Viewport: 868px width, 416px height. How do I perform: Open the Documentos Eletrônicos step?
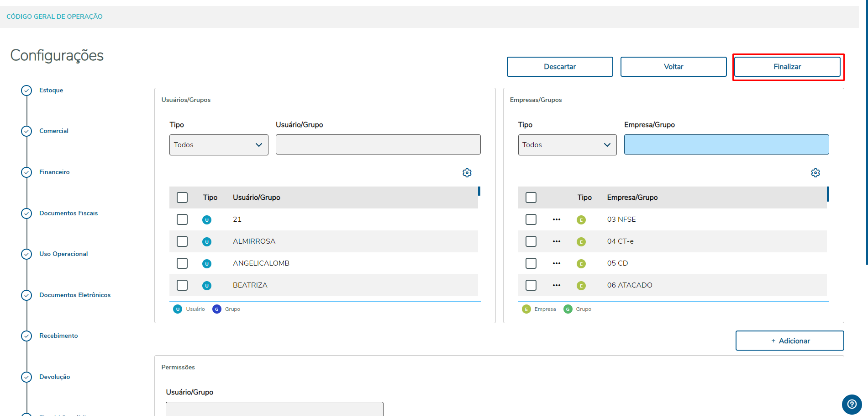[x=75, y=295]
